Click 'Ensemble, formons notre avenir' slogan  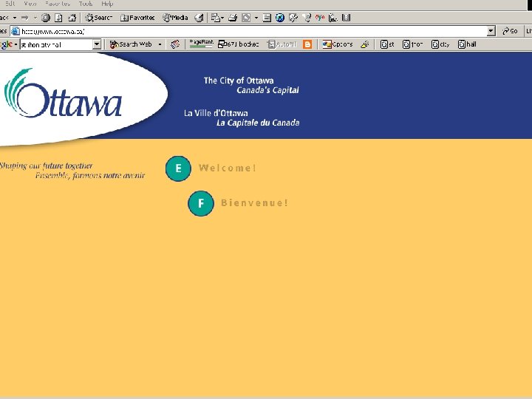coord(90,175)
